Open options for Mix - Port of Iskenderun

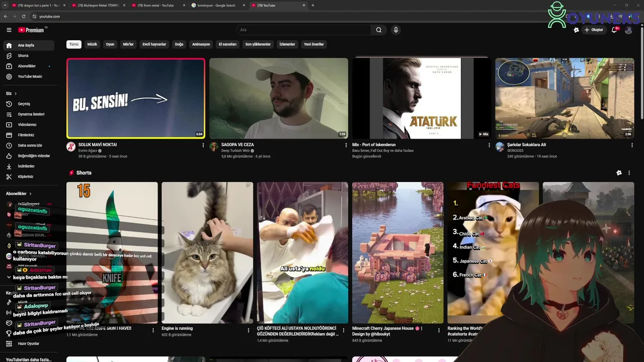489,145
